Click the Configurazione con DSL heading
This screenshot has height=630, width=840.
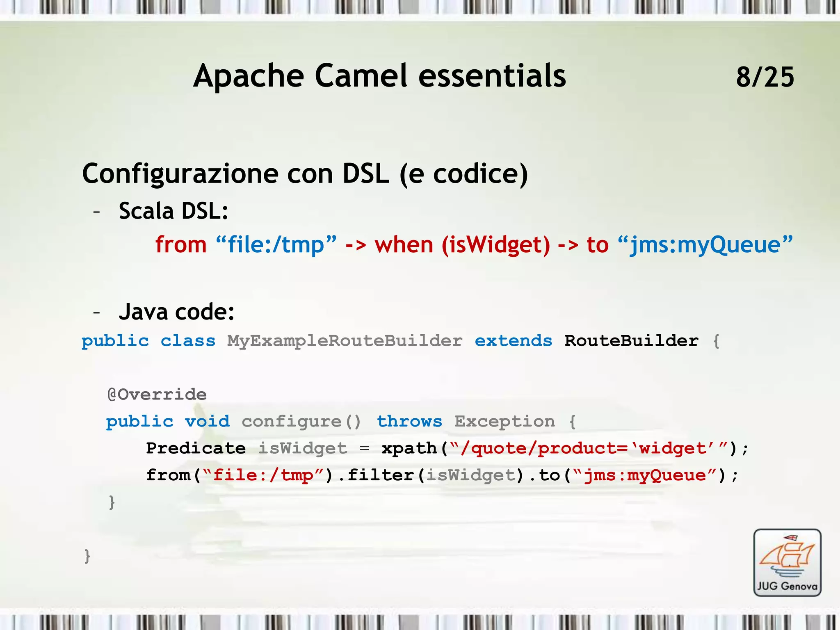click(305, 174)
